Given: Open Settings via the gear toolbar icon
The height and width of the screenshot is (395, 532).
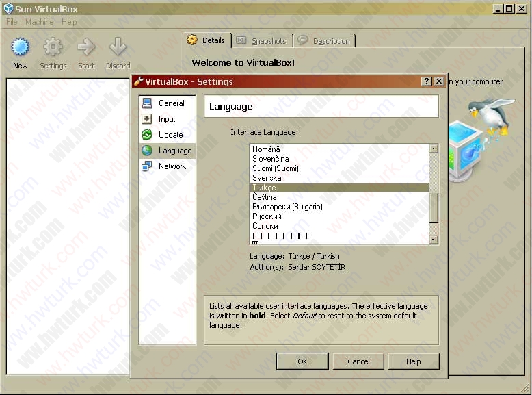Looking at the screenshot, I should click(x=53, y=47).
